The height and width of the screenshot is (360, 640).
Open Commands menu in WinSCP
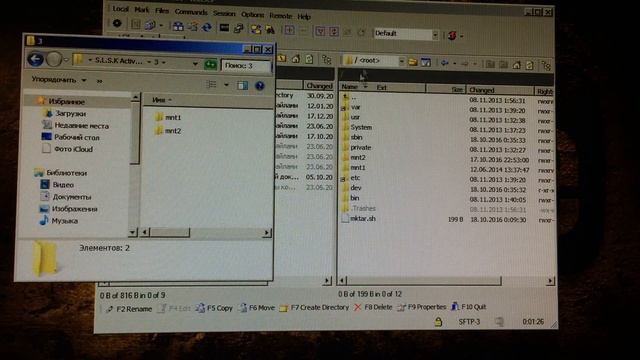(191, 12)
